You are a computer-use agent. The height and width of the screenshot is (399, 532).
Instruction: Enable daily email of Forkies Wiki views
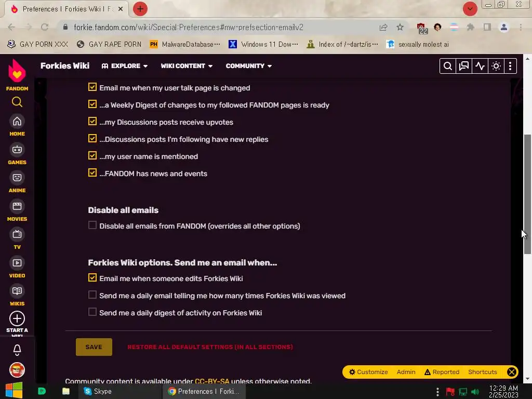coord(92,295)
